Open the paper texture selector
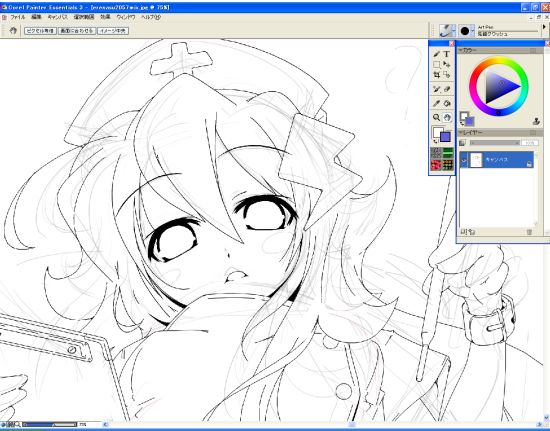This screenshot has height=431, width=550. [436, 153]
